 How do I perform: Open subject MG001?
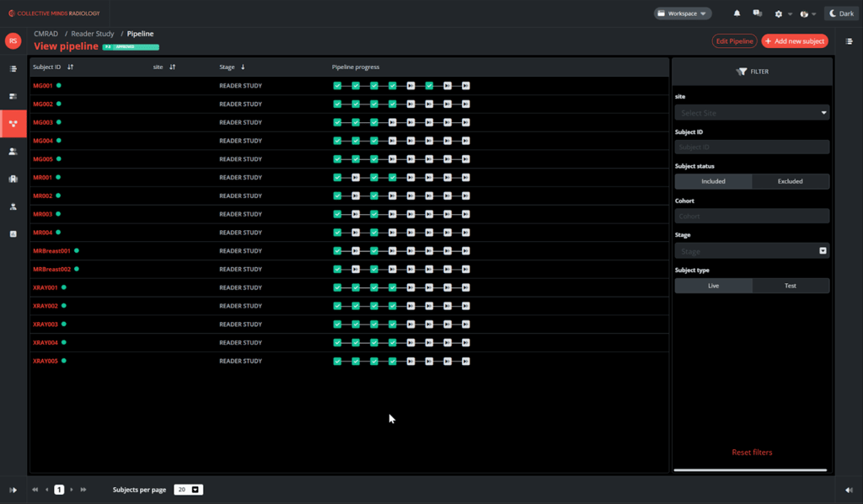(42, 86)
